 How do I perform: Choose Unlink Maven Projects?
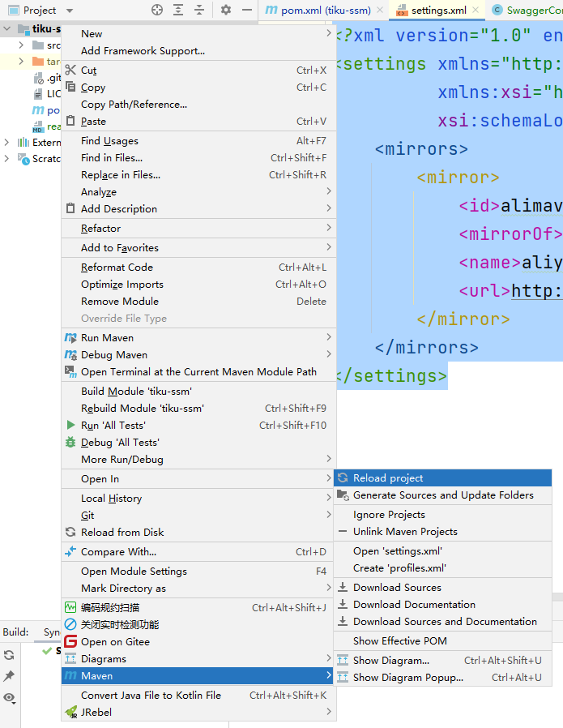pos(442,532)
